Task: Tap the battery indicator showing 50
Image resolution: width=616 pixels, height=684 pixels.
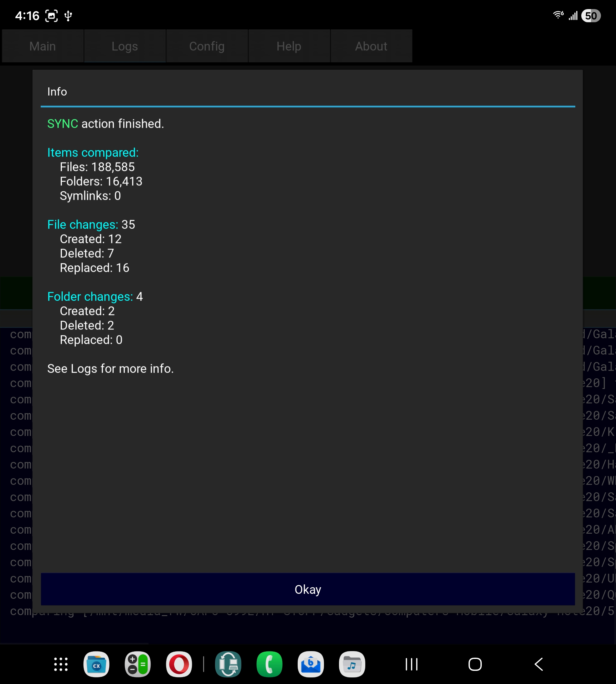Action: coord(591,16)
